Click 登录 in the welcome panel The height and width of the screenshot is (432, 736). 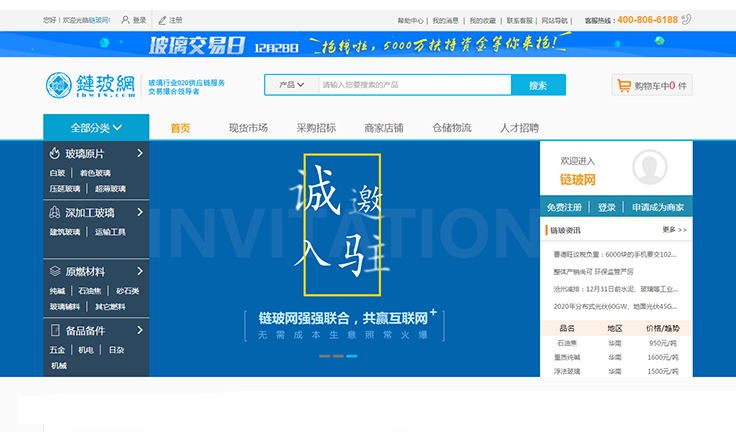pyautogui.click(x=606, y=207)
